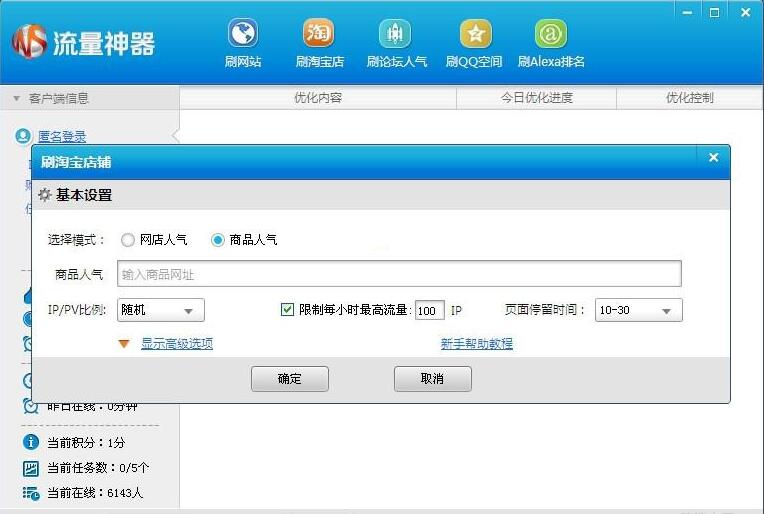The height and width of the screenshot is (514, 764).
Task: Open the 刷网站 globe icon
Action: (x=243, y=33)
